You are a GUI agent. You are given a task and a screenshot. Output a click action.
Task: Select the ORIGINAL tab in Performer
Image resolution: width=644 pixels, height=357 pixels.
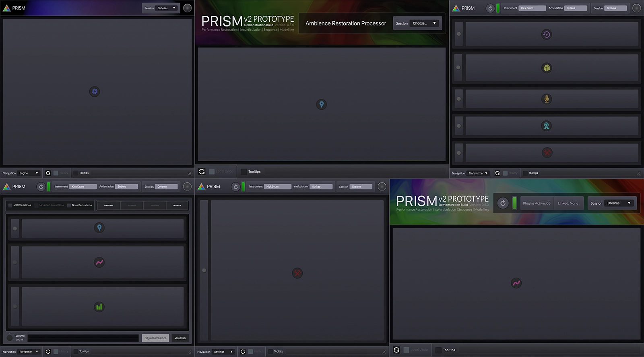click(109, 205)
